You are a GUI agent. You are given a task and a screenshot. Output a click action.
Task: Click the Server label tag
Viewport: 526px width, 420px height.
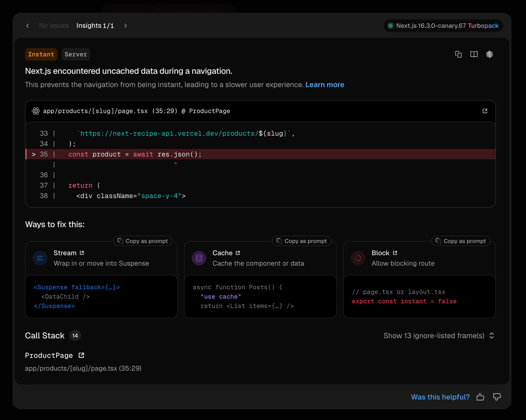tap(76, 54)
